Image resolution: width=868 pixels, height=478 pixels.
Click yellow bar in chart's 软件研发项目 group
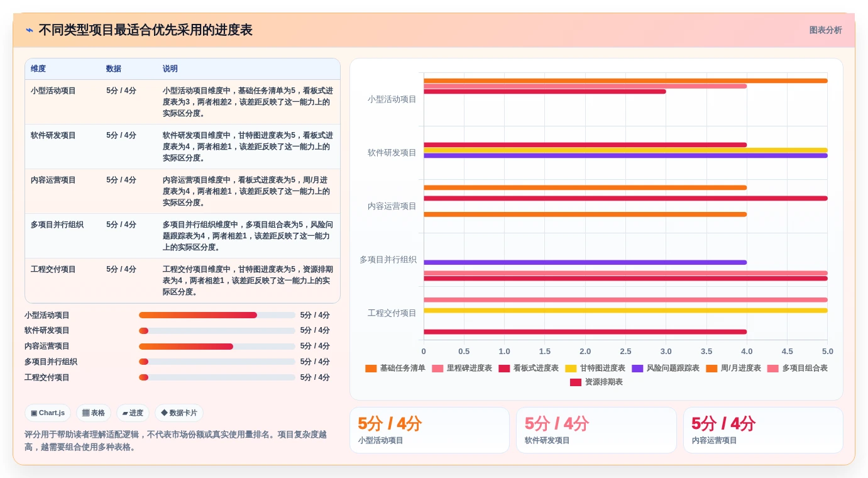coord(625,150)
